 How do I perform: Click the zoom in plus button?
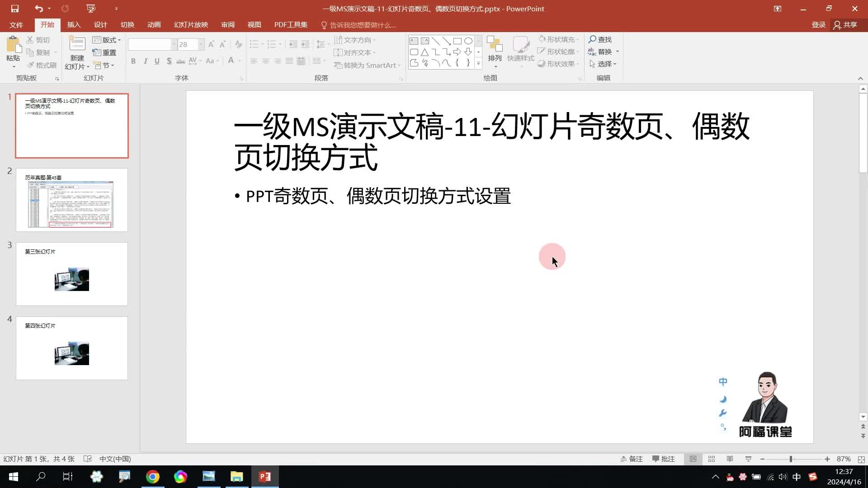tap(827, 459)
